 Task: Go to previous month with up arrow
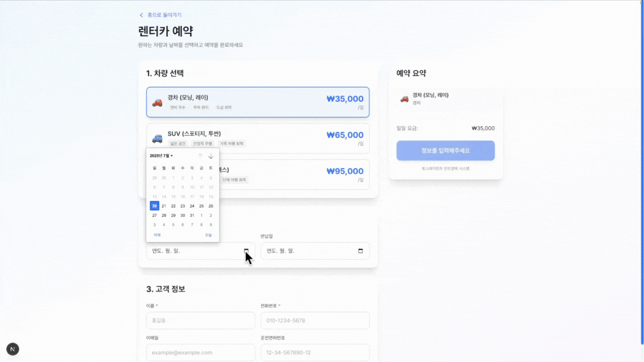(x=200, y=156)
